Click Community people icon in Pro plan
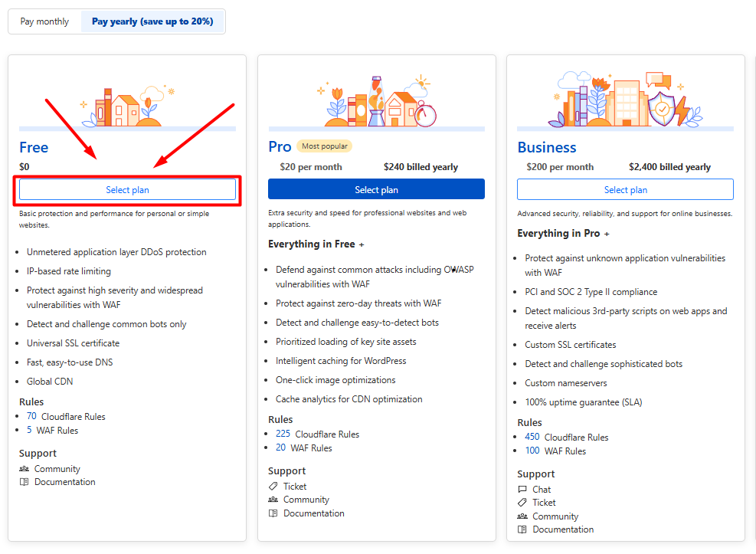 click(x=273, y=500)
